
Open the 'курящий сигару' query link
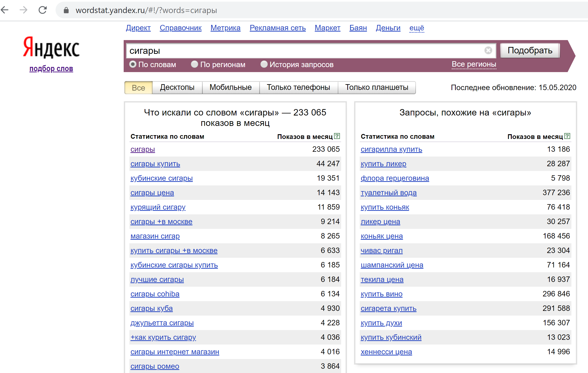(158, 207)
